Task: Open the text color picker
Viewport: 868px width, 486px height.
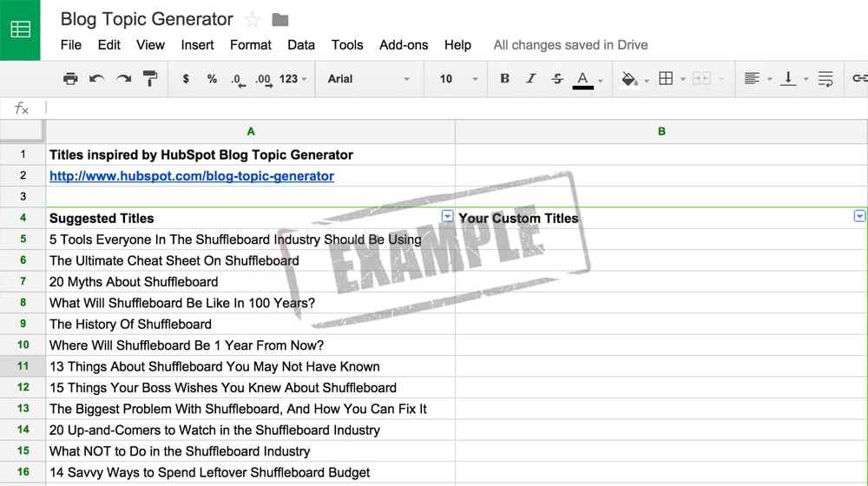Action: tap(583, 80)
